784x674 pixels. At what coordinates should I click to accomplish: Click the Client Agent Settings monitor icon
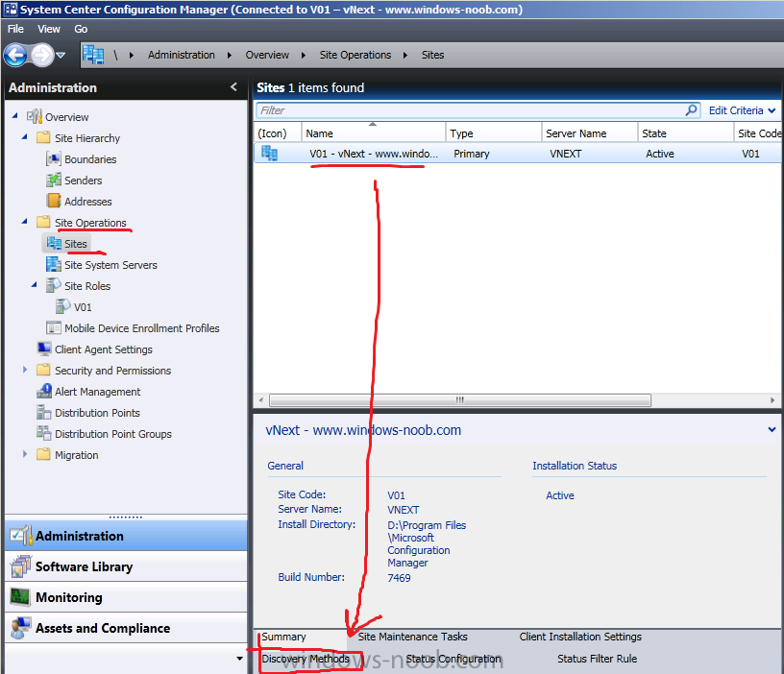44,349
